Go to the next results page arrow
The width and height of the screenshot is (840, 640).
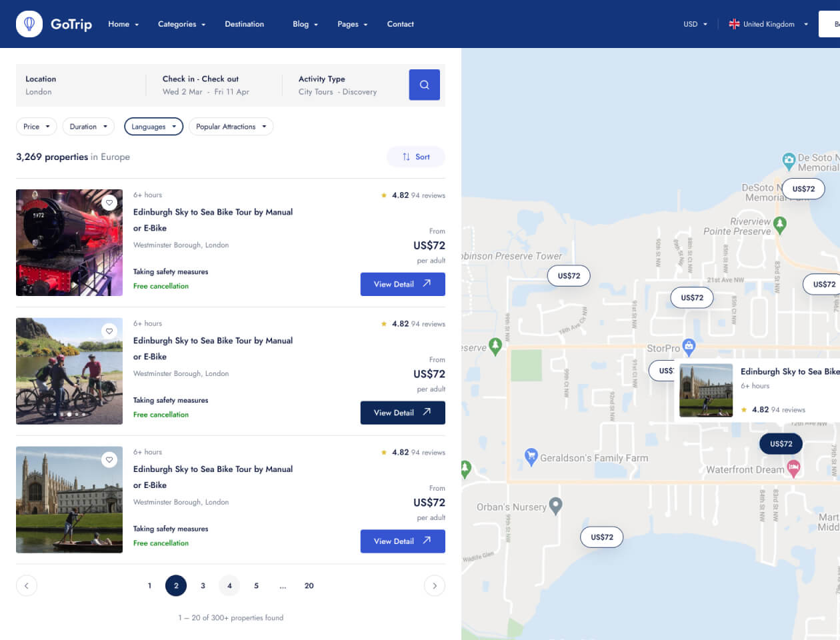(x=435, y=585)
